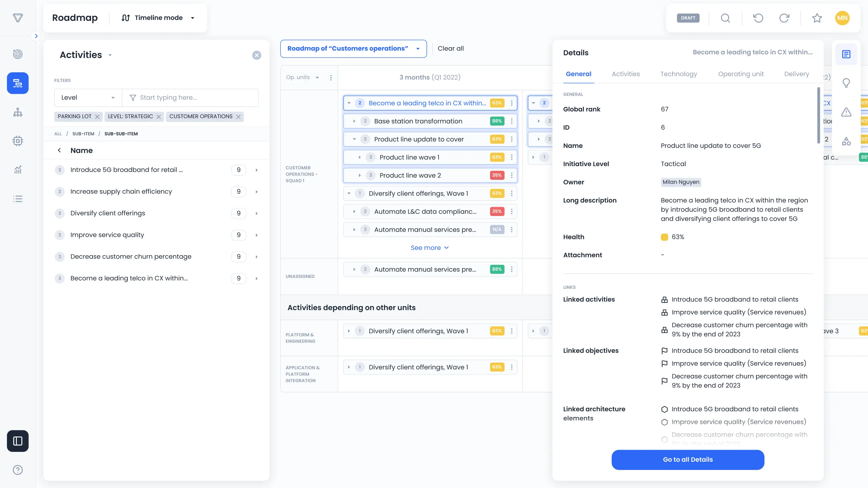This screenshot has height=488, width=868.
Task: Click See more link
Action: coord(430,248)
